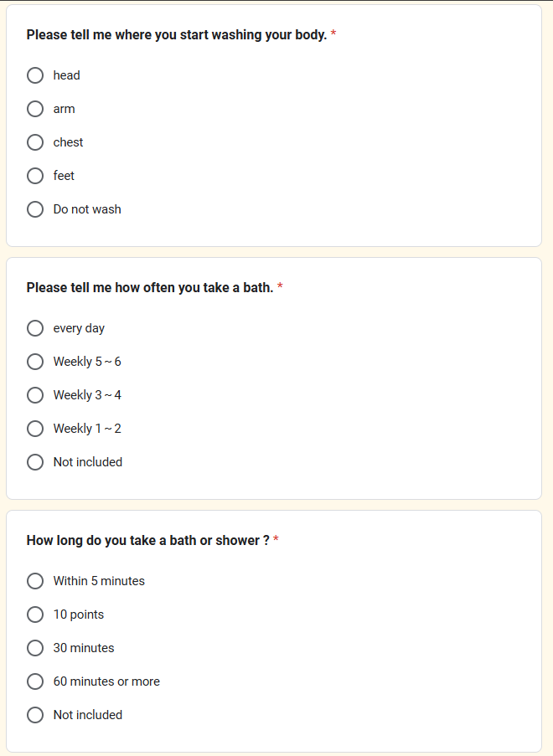Select the 'Do not wash' option
This screenshot has height=756, width=553.
(x=35, y=209)
